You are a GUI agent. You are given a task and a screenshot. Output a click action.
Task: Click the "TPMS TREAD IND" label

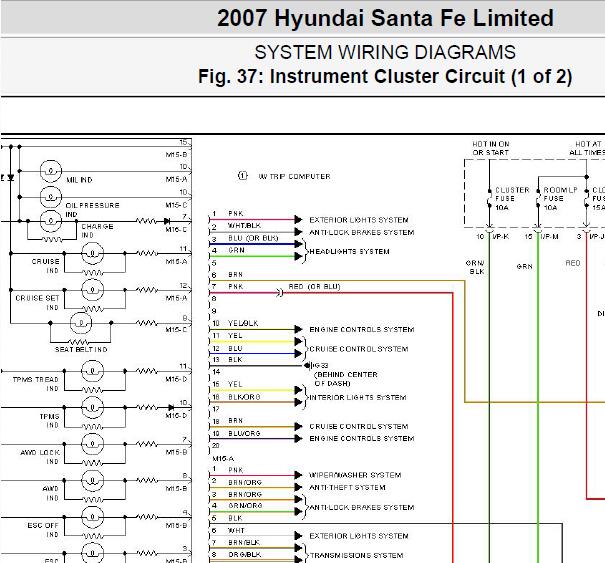(35, 384)
